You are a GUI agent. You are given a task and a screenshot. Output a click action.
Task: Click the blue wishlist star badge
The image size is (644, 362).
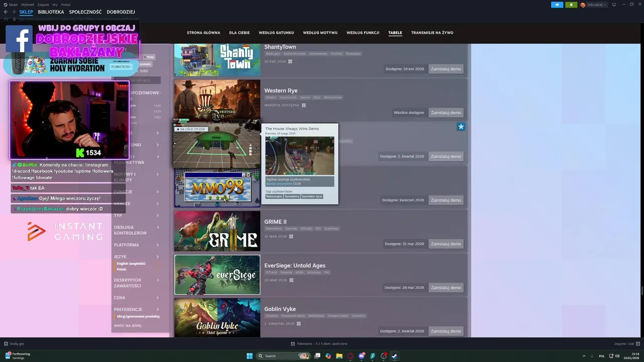pos(461,127)
